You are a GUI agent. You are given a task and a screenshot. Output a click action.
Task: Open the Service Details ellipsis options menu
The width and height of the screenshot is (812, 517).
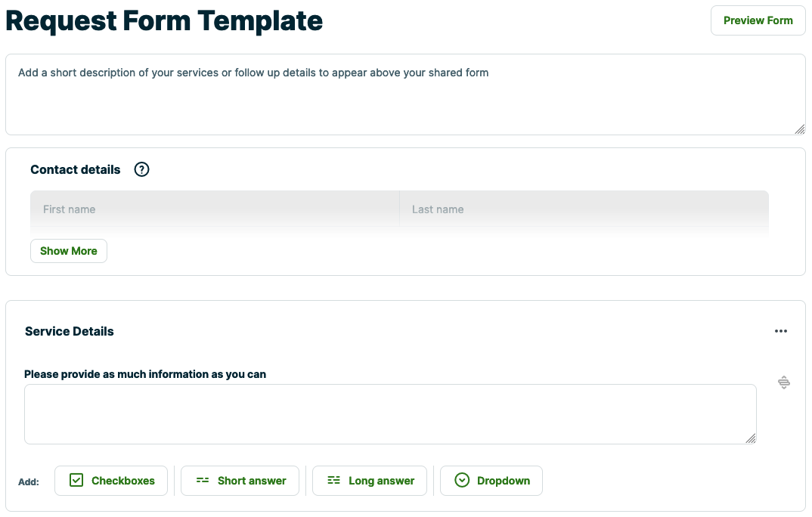click(781, 331)
